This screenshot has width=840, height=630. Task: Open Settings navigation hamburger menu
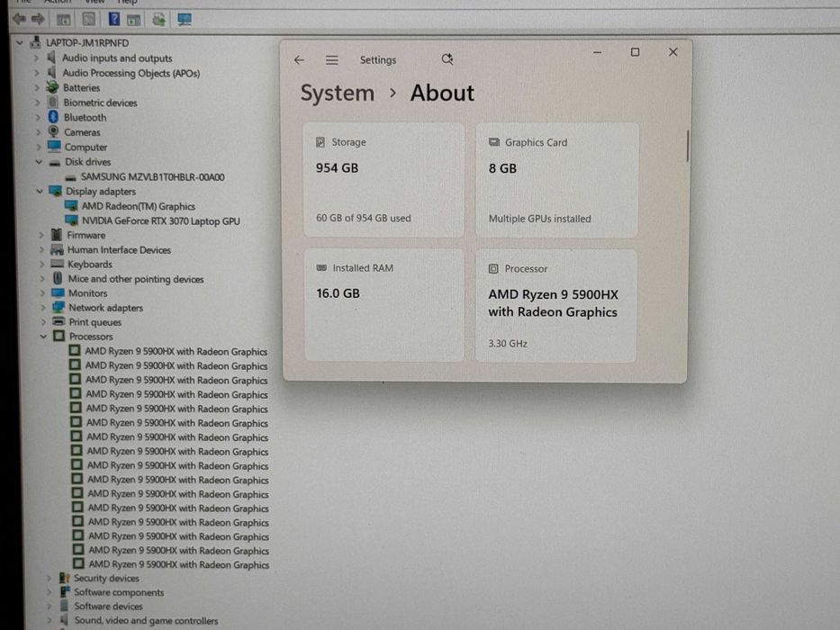click(331, 60)
